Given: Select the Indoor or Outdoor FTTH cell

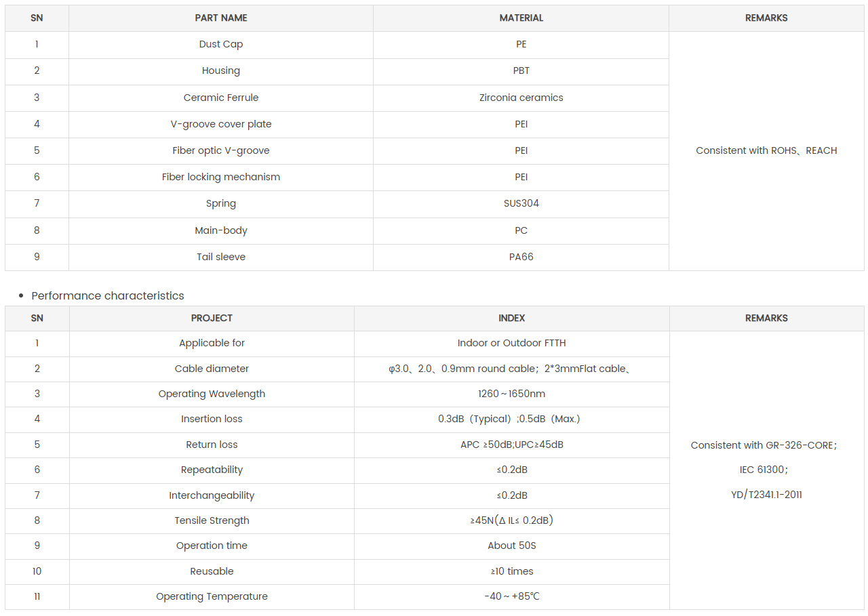Looking at the screenshot, I should [511, 343].
